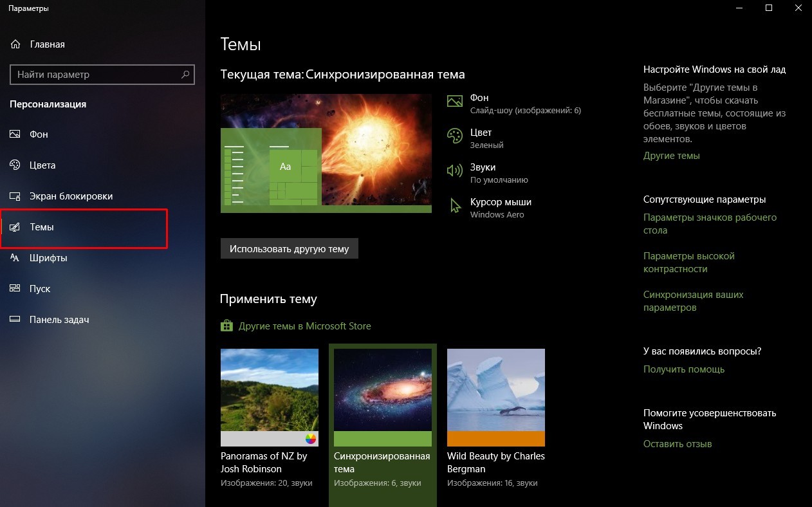
Task: Click the brush icon beside Темы
Action: (x=15, y=227)
